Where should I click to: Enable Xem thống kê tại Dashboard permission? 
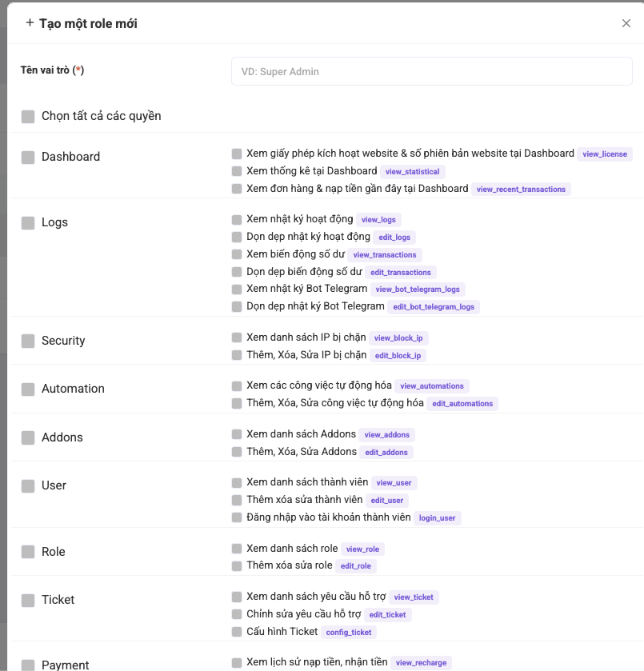(237, 171)
